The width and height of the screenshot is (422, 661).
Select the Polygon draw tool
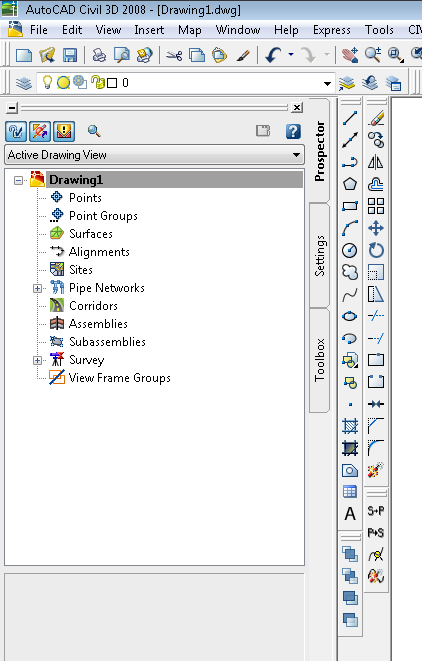pyautogui.click(x=350, y=184)
